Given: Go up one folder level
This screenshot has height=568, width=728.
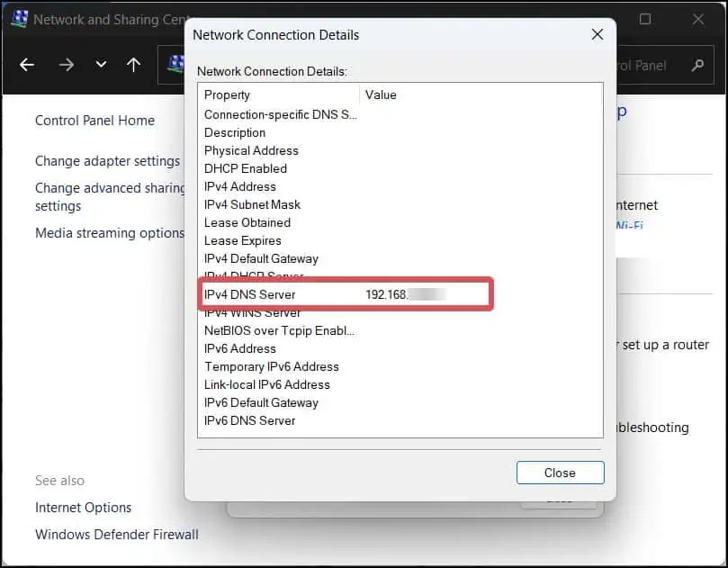Looking at the screenshot, I should (x=133, y=64).
